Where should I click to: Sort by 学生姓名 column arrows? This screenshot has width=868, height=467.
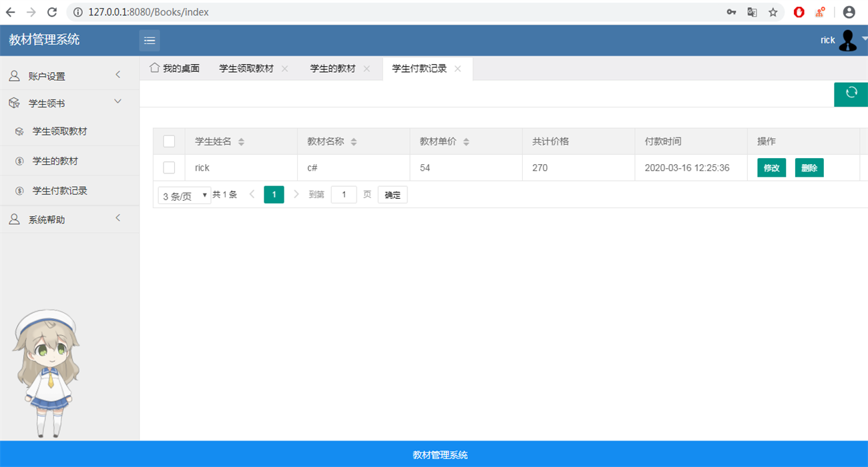click(x=242, y=142)
